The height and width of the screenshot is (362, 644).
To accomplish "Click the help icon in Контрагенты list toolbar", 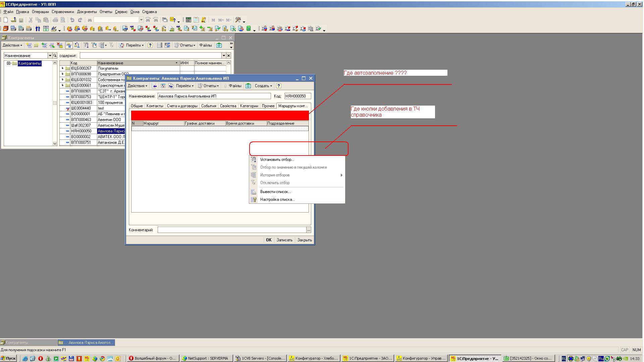I will (x=150, y=45).
